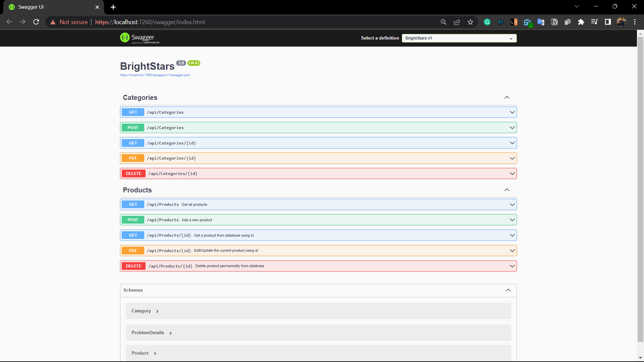Open the Extensions puzzle icon
The image size is (644, 362).
click(581, 22)
